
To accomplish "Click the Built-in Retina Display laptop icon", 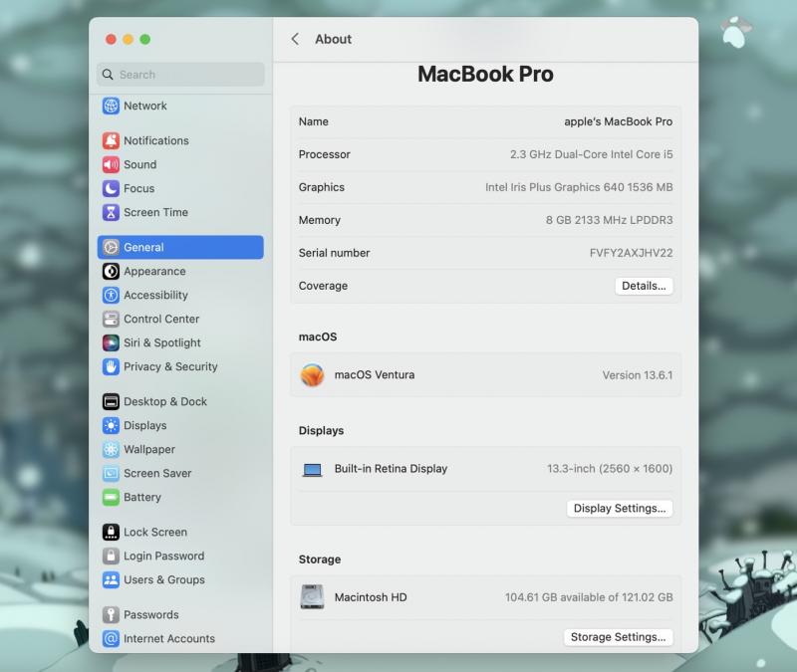I will click(x=312, y=469).
